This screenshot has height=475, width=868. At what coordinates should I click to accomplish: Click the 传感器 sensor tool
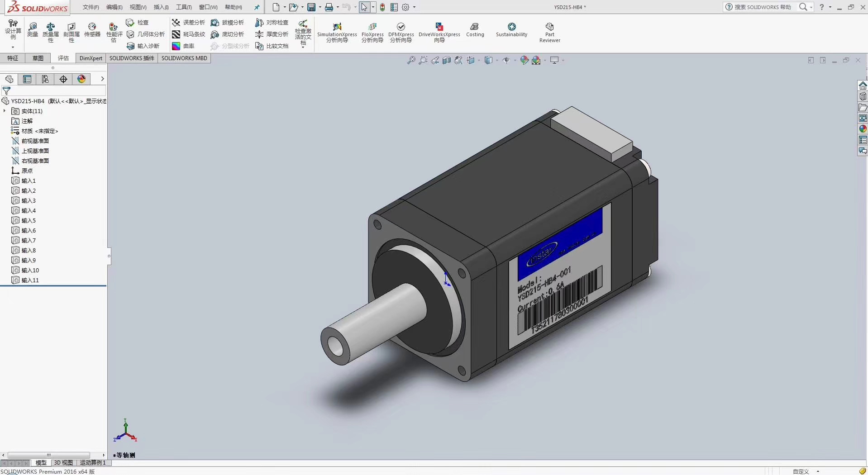click(92, 30)
